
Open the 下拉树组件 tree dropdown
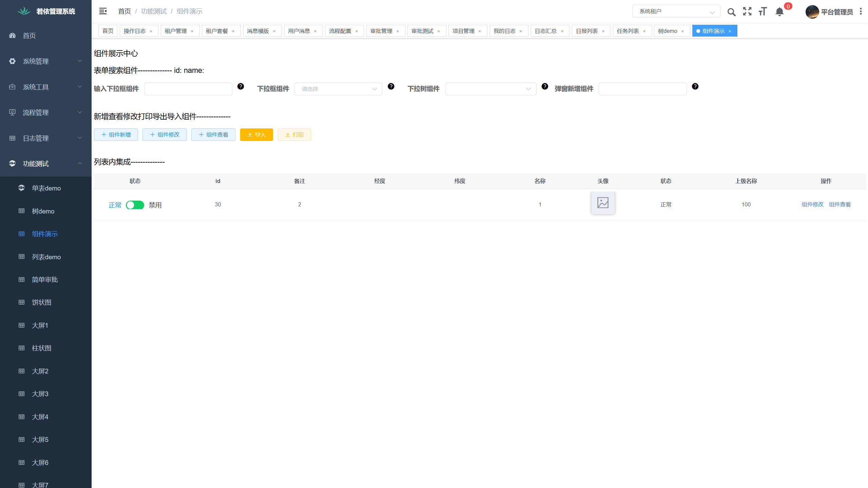(490, 89)
